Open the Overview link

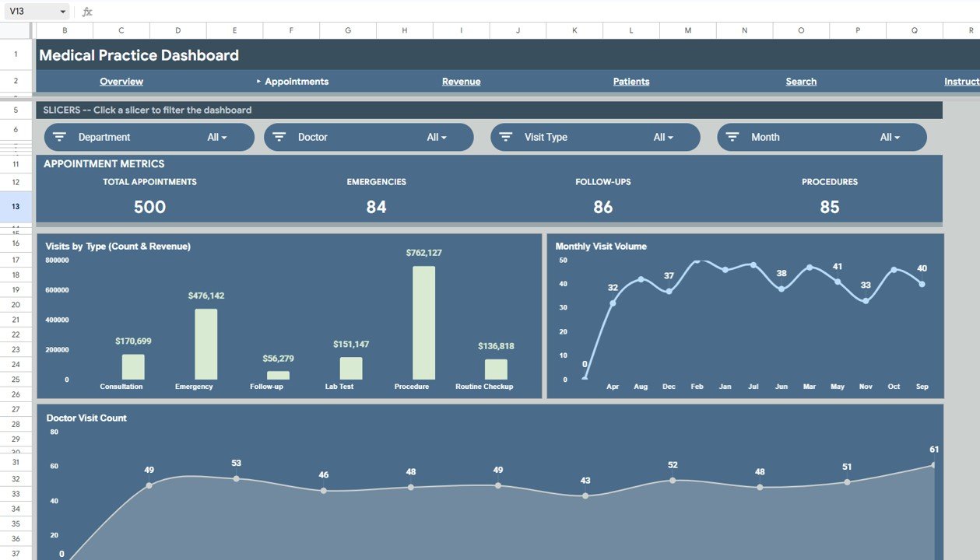tap(121, 81)
